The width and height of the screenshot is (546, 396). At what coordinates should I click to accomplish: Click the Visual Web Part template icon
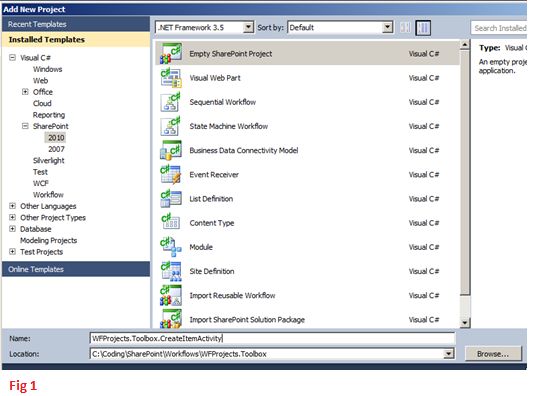[x=171, y=77]
